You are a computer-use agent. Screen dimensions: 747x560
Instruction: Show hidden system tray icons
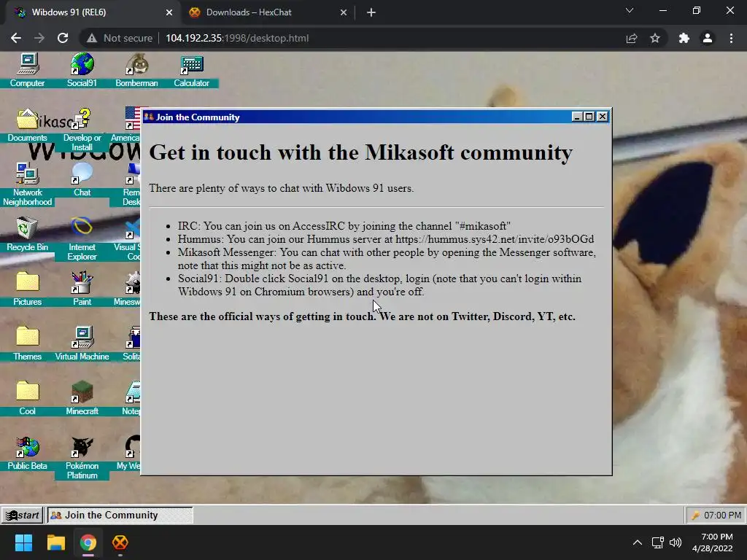[x=638, y=542]
